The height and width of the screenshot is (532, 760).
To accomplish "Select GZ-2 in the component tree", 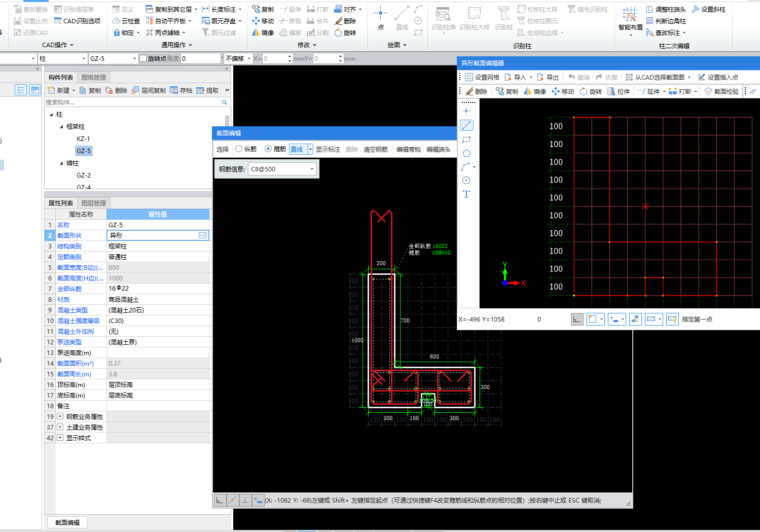I will pyautogui.click(x=84, y=175).
